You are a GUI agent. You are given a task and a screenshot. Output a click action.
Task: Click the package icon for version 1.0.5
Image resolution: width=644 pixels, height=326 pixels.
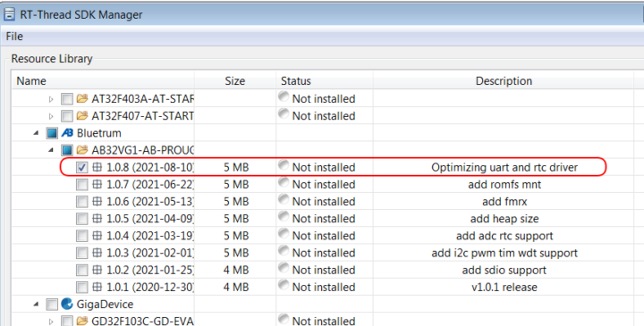point(97,218)
